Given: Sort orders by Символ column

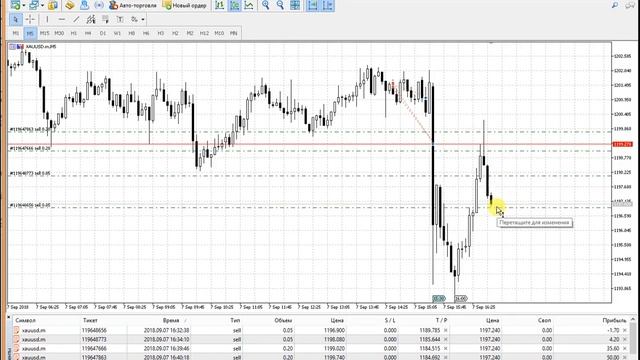Looking at the screenshot, I should (x=26, y=320).
